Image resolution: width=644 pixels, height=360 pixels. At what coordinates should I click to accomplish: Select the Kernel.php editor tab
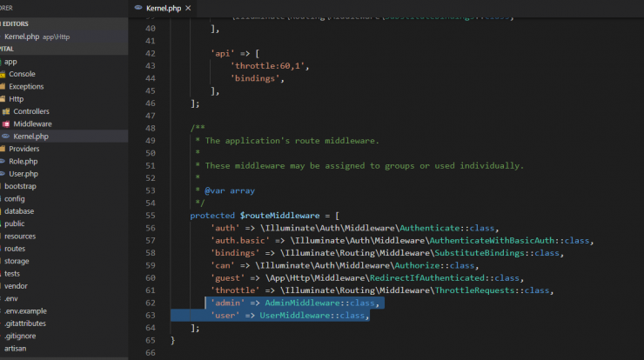click(164, 8)
